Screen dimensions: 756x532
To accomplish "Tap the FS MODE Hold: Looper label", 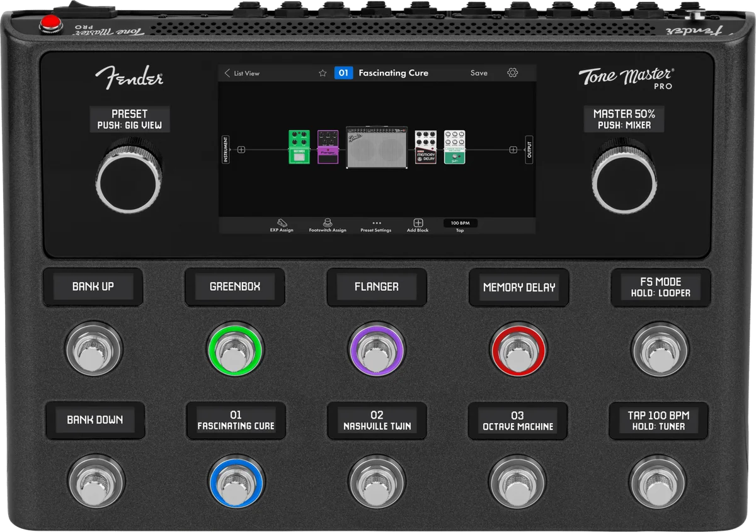I will click(x=661, y=286).
